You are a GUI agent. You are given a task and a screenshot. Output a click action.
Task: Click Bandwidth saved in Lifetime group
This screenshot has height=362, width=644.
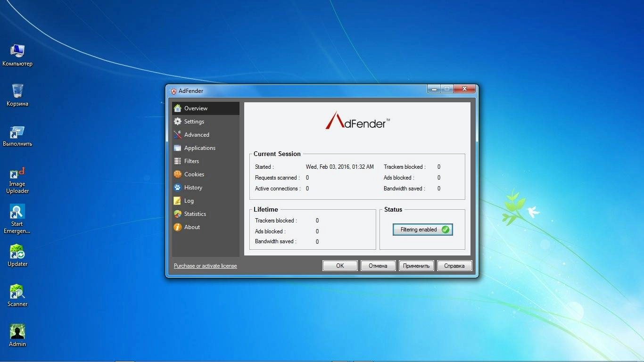[276, 241]
